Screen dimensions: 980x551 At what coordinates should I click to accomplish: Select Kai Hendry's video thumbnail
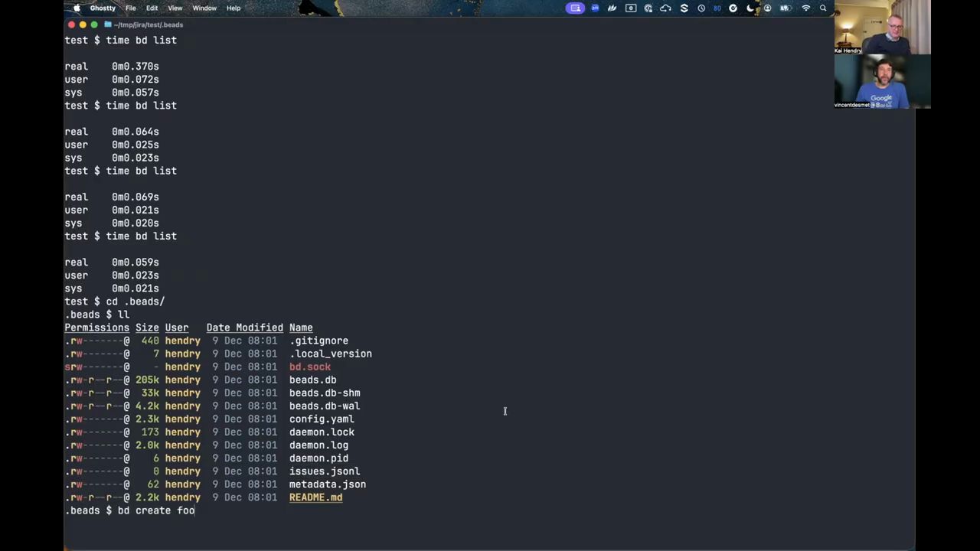(x=882, y=28)
